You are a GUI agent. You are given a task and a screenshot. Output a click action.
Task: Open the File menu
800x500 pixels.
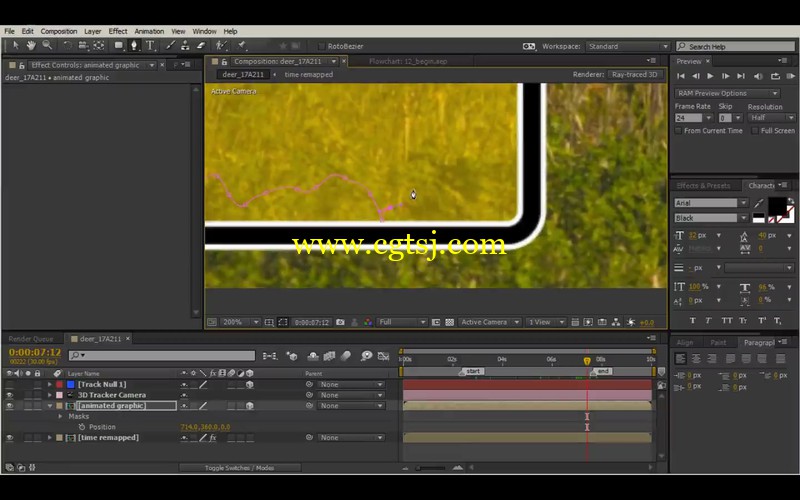point(10,31)
